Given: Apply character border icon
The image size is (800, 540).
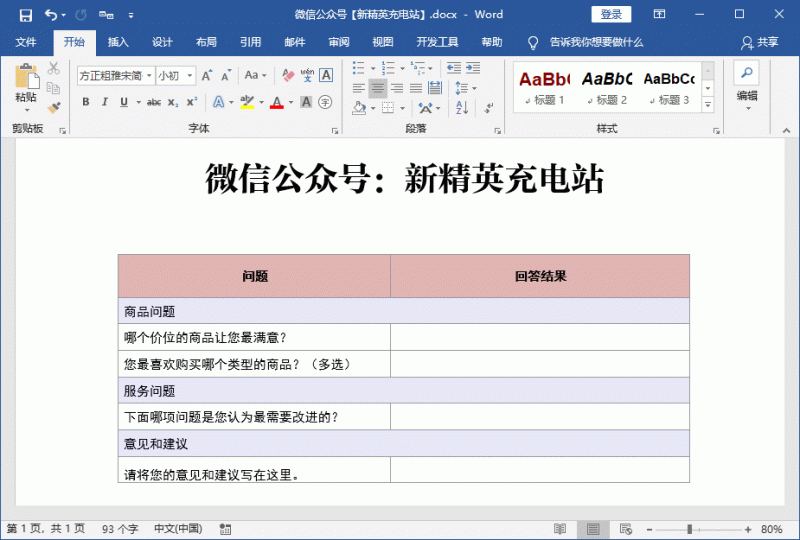Looking at the screenshot, I should 326,76.
